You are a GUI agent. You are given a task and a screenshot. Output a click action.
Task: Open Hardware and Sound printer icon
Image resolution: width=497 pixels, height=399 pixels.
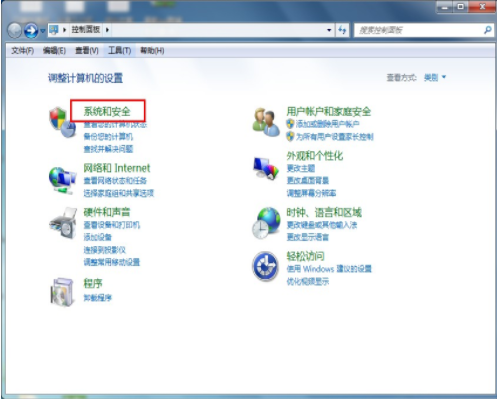pyautogui.click(x=63, y=223)
